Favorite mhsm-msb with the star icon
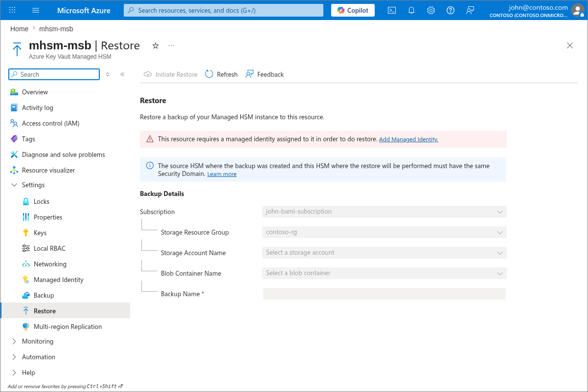The width and height of the screenshot is (588, 392). 156,45
